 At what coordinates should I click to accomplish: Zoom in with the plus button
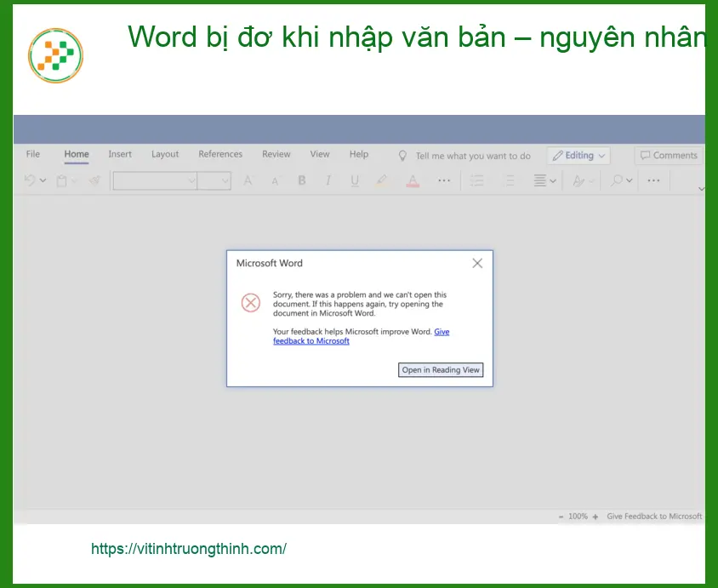tap(595, 517)
